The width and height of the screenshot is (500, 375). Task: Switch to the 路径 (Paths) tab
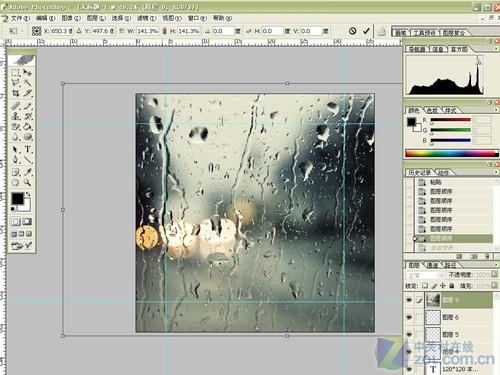pyautogui.click(x=450, y=265)
